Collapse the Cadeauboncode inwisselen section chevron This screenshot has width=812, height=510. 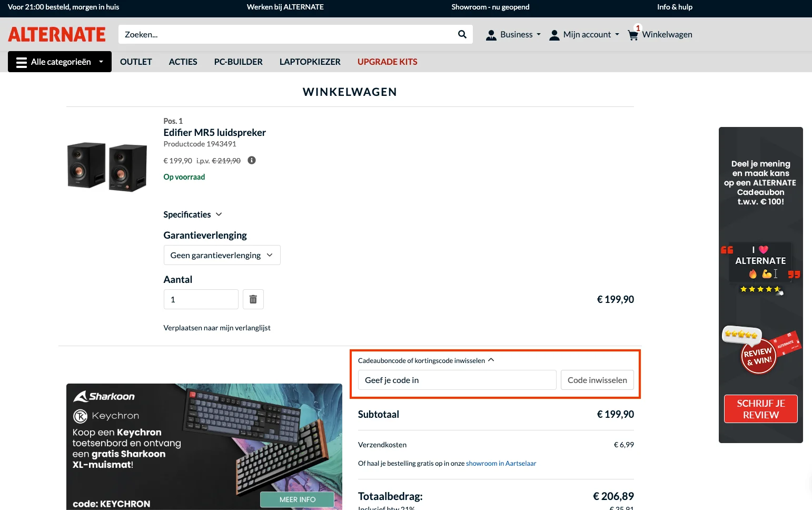tap(491, 359)
